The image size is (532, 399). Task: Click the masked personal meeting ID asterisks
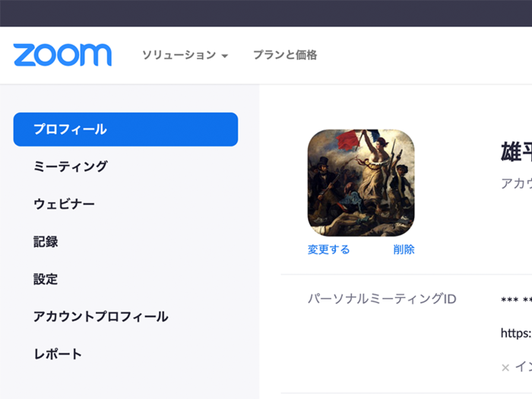point(516,300)
